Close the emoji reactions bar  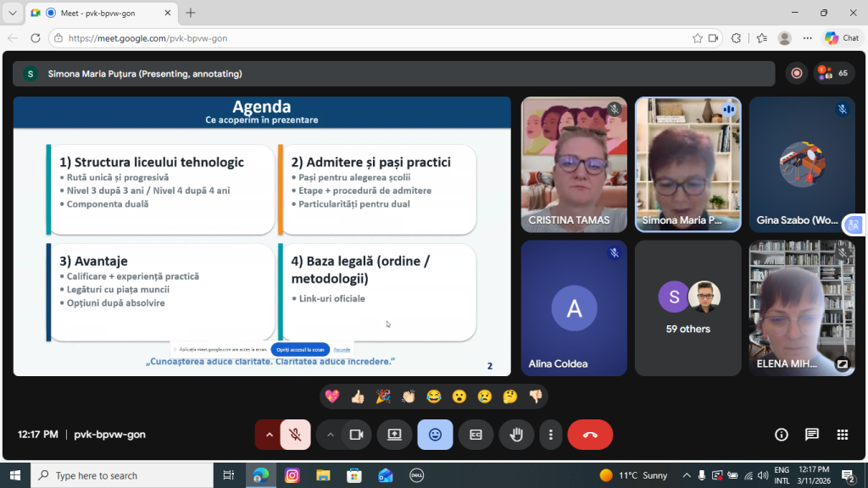(435, 435)
